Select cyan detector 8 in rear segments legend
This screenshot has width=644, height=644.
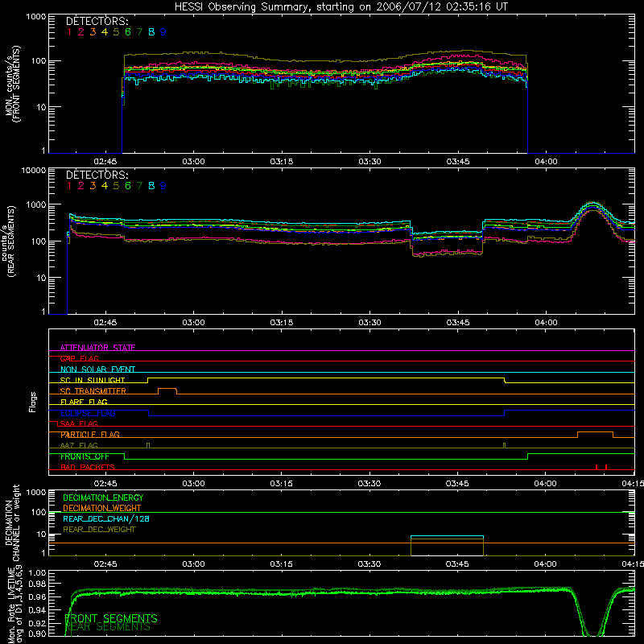[x=151, y=186]
